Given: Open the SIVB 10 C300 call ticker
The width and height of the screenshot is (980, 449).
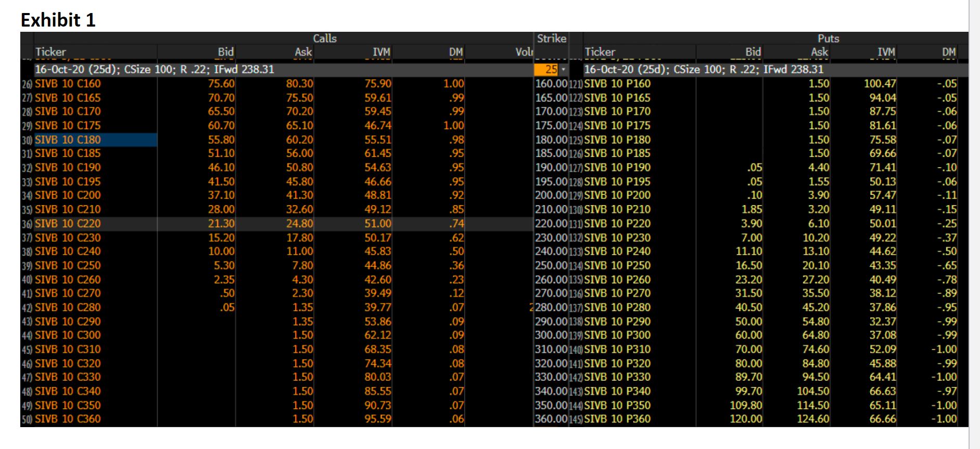Looking at the screenshot, I should (x=68, y=335).
